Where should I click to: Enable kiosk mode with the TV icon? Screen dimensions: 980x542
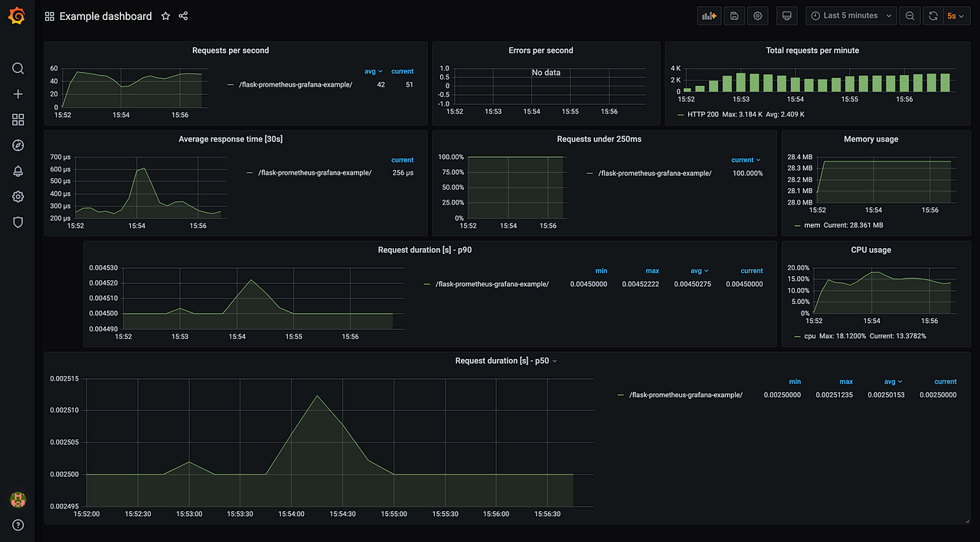[x=786, y=15]
